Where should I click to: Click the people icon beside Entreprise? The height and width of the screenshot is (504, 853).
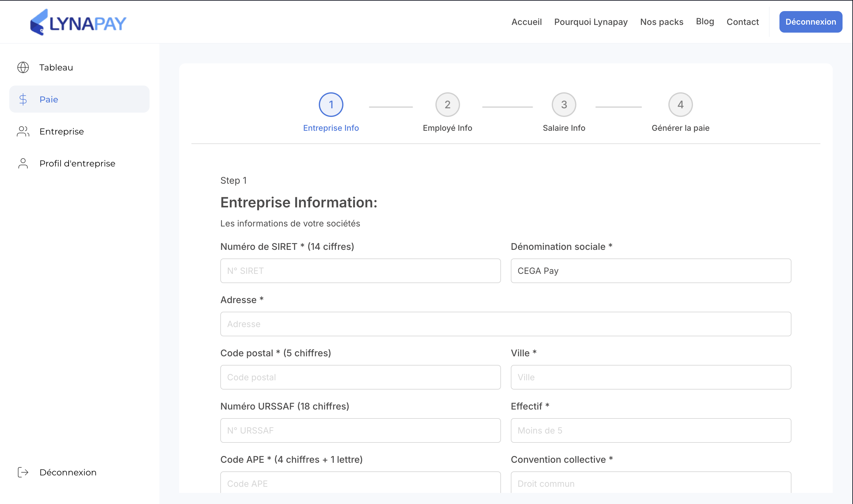(23, 131)
